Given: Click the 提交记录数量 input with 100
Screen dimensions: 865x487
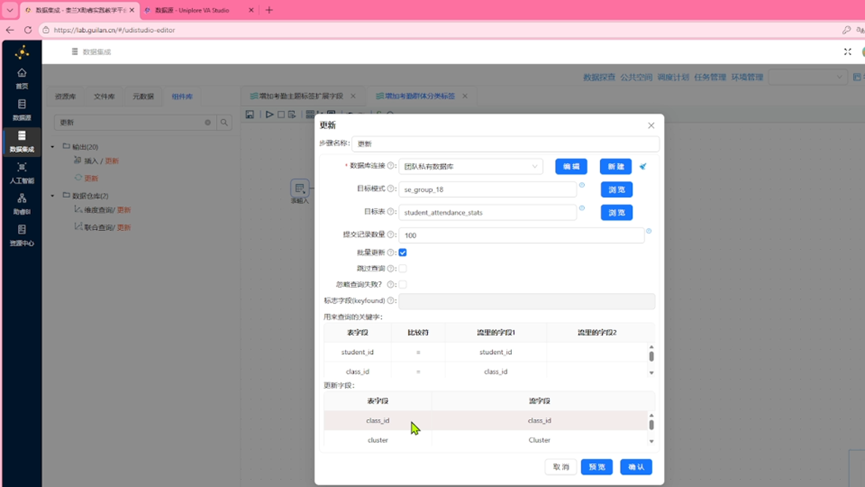Looking at the screenshot, I should click(521, 236).
